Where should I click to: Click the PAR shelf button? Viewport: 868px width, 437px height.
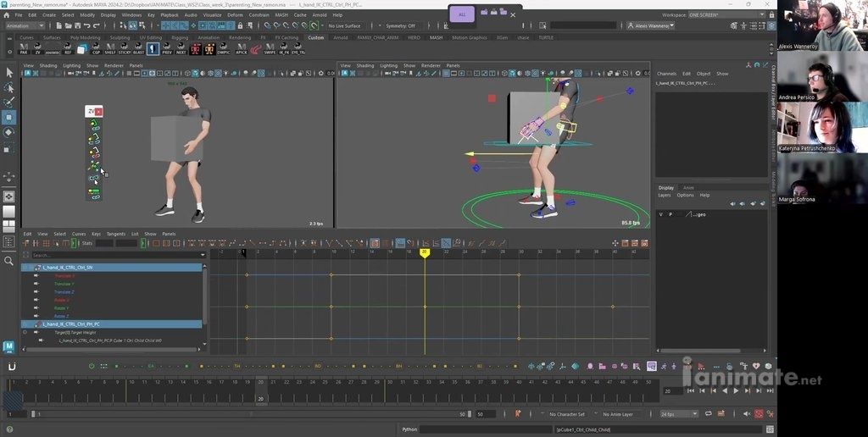(x=23, y=48)
